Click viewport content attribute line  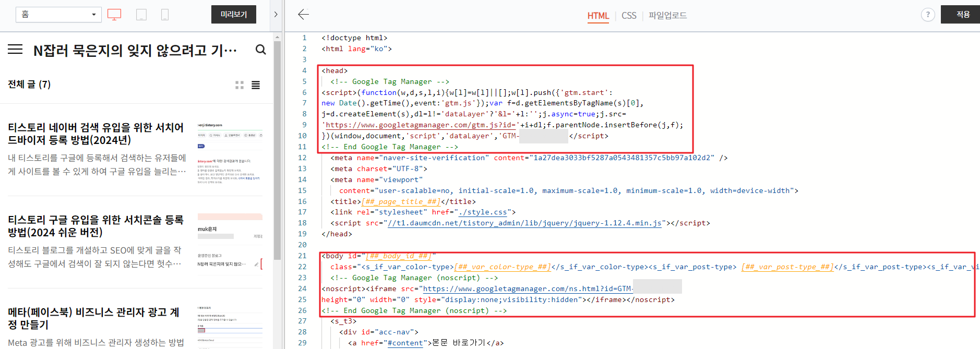click(x=569, y=190)
